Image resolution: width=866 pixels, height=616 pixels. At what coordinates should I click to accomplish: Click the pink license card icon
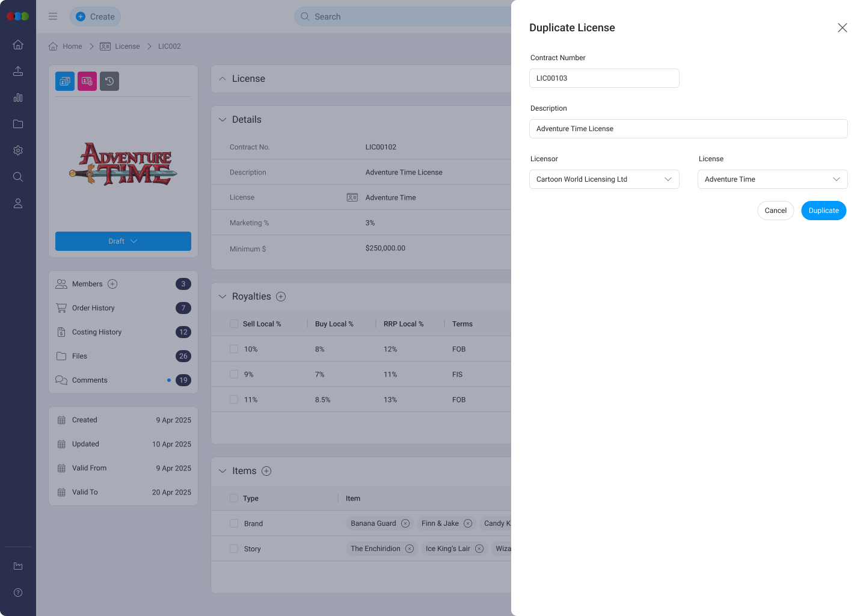[x=87, y=81]
